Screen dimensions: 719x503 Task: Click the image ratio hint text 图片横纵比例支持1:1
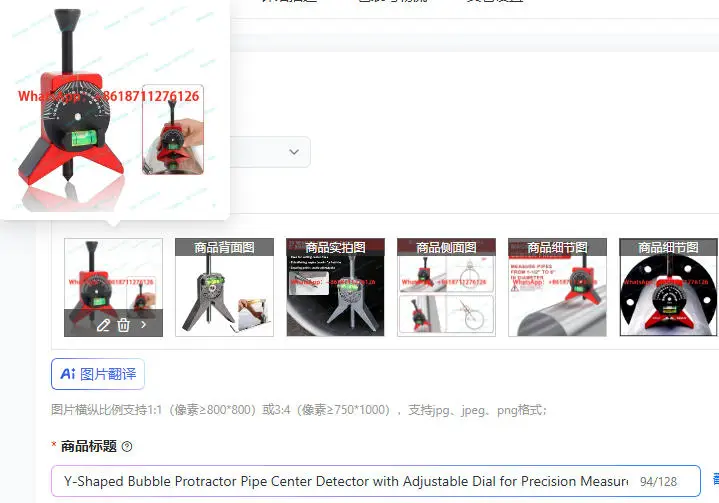106,409
